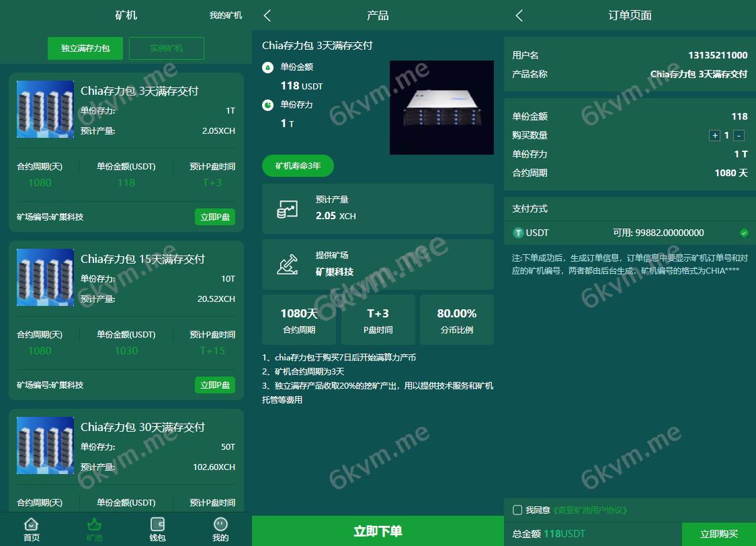756x546 pixels.
Task: Decrease purchase quantity with minus button
Action: pos(739,136)
